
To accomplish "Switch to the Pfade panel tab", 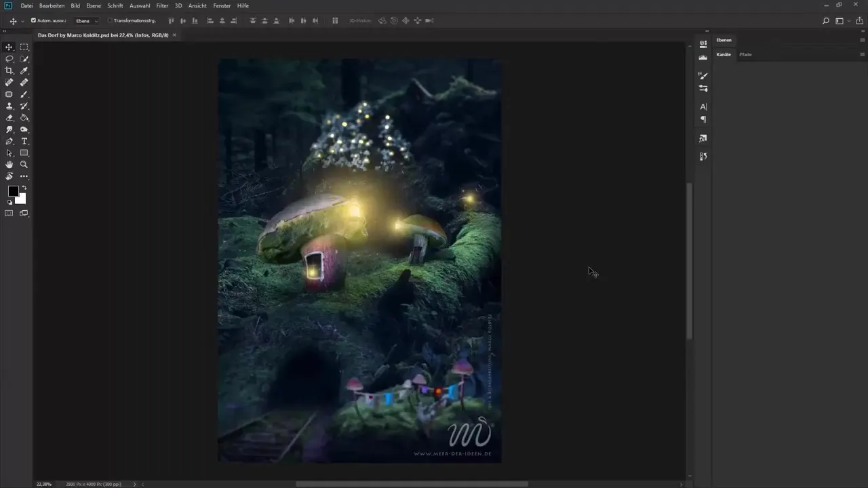I will tap(745, 54).
